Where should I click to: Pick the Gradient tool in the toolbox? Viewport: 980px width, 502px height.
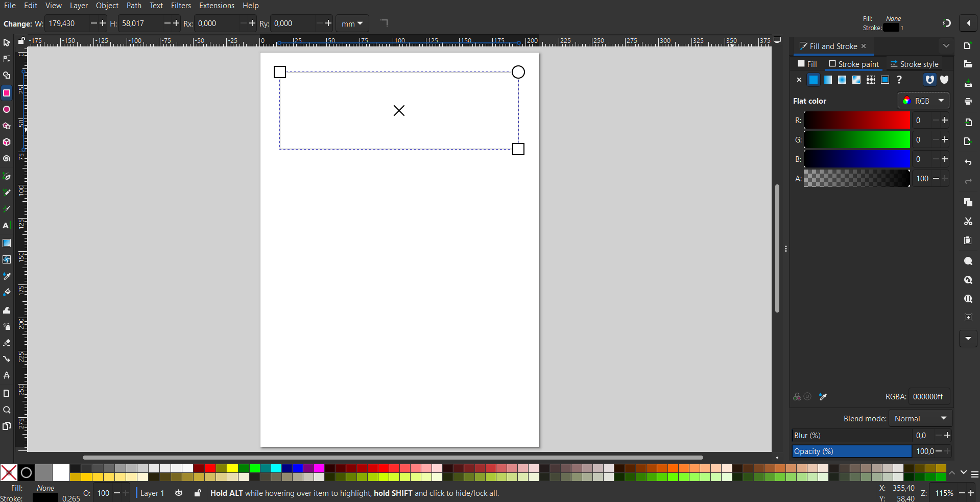click(x=7, y=243)
